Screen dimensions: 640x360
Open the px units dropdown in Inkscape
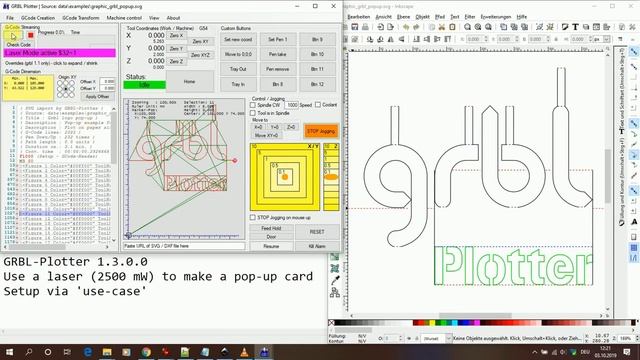(x=602, y=39)
